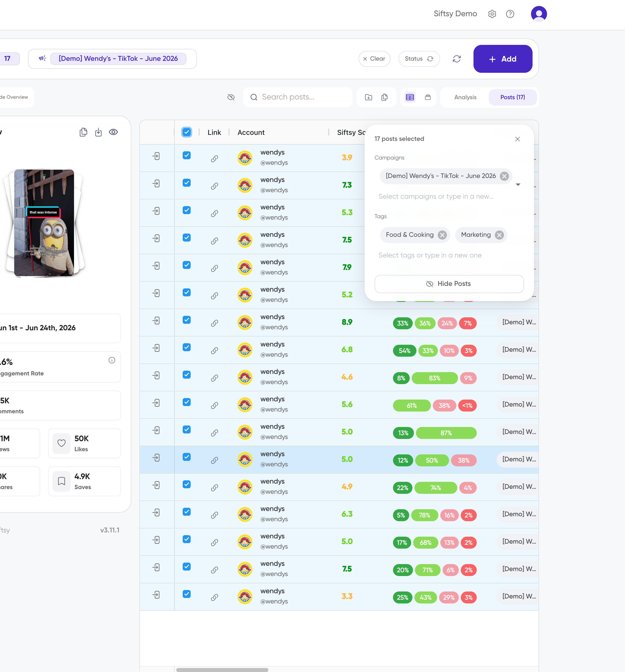Copy overview using left panel copy icon

83,132
